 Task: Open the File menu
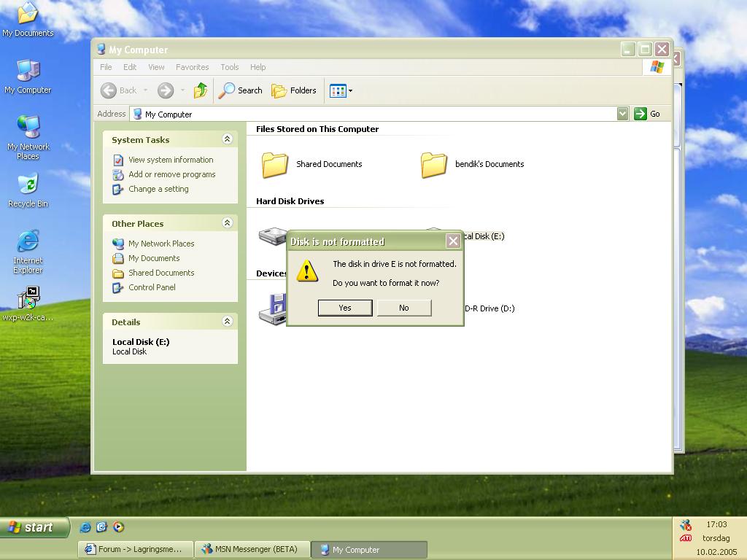coord(106,67)
